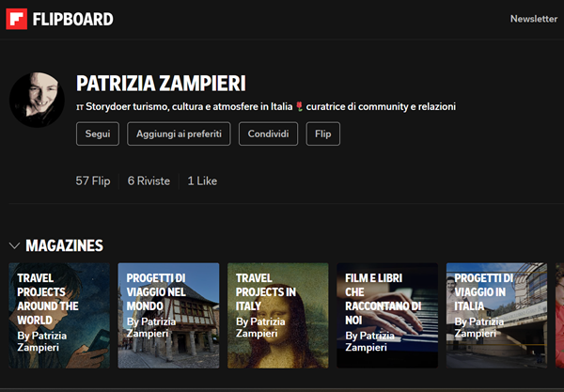
Task: Click the Storydoer turismo bio text
Action: coord(266,107)
